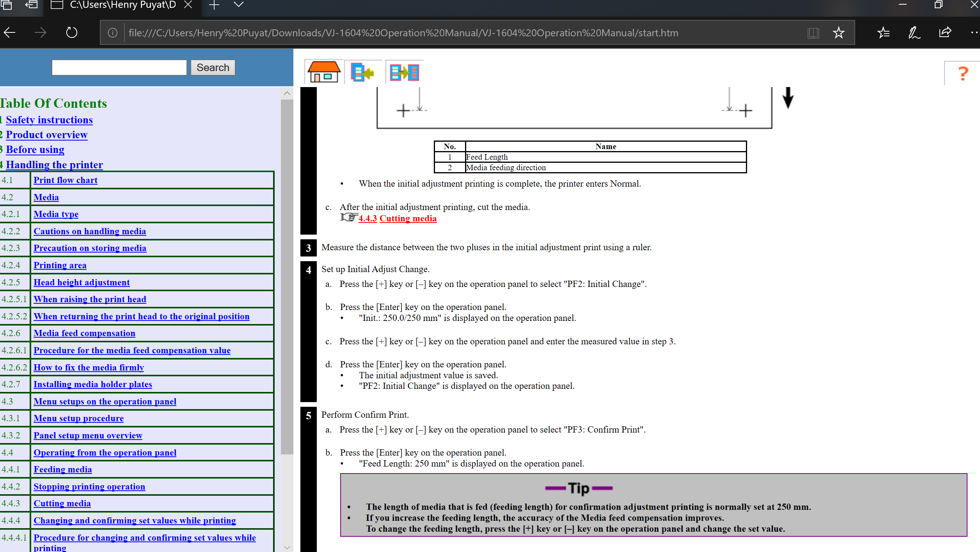Open Media type section
Image resolution: width=980 pixels, height=552 pixels.
[56, 214]
